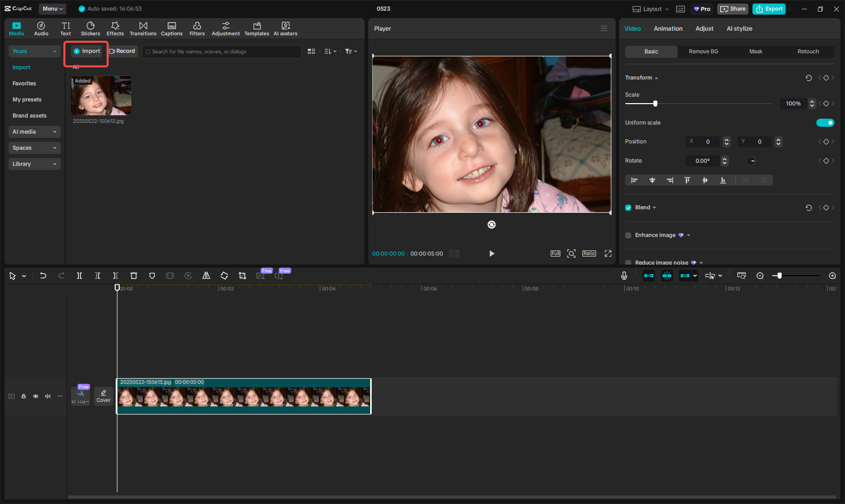Open the Transitions panel
845x504 pixels.
tap(143, 28)
